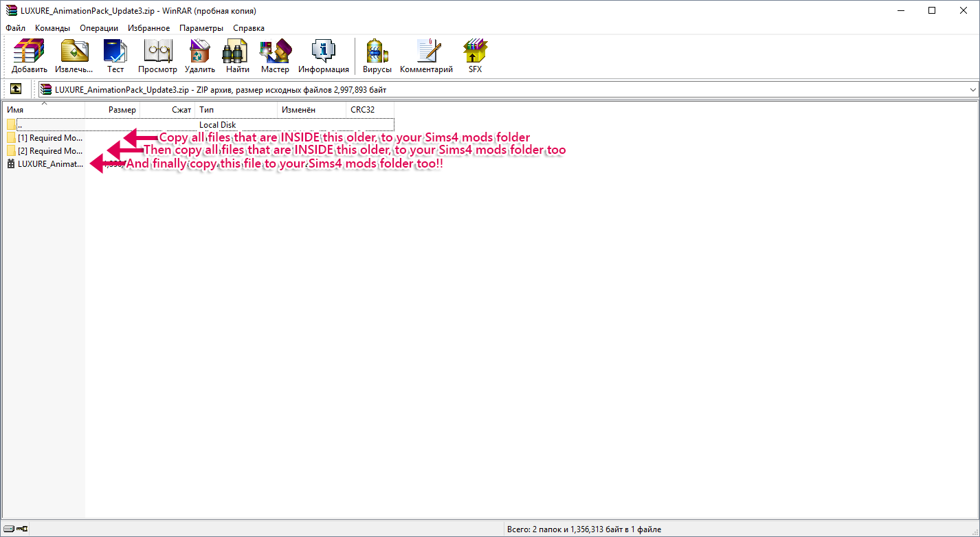980x537 pixels.
Task: Open the Параметры menu
Action: (x=201, y=28)
